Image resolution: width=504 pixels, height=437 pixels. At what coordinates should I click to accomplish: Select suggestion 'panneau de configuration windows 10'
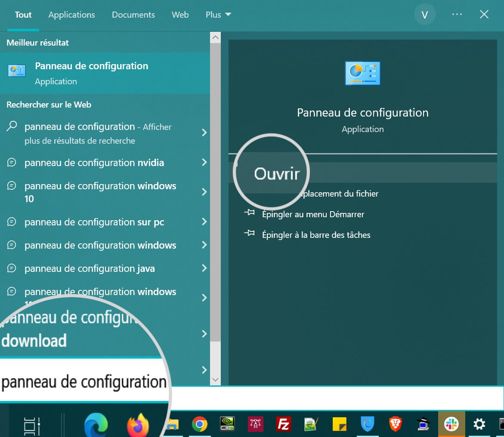pos(100,192)
